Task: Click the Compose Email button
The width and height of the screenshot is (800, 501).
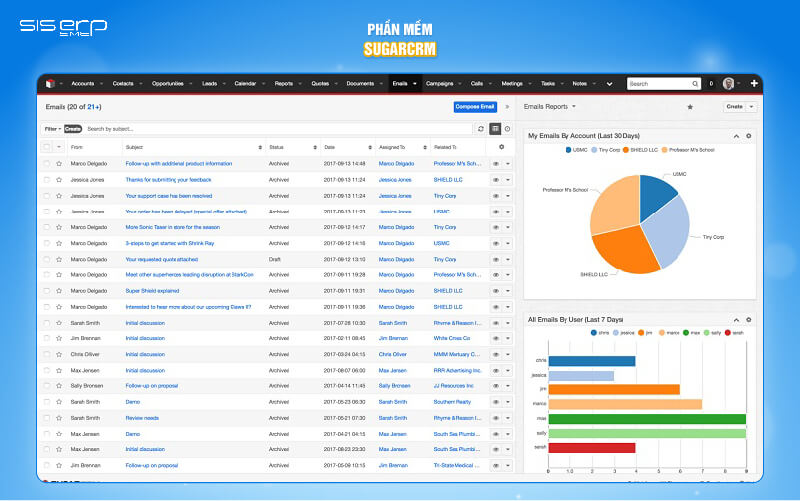Action: (x=475, y=107)
